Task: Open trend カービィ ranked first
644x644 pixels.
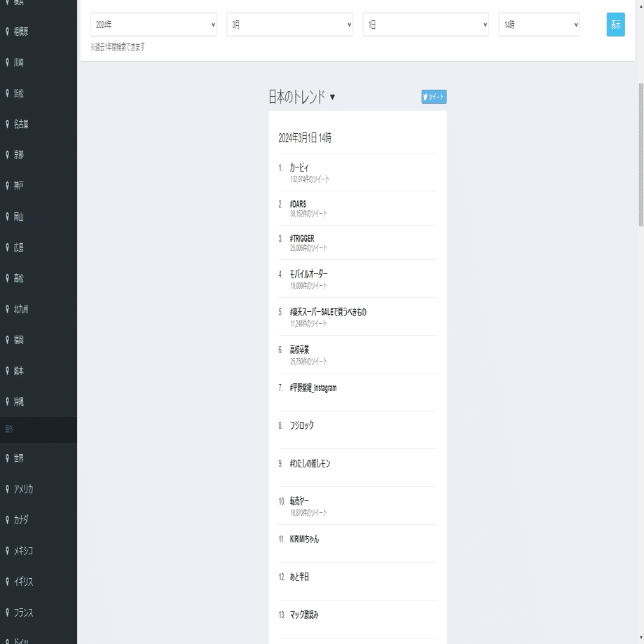Action: (299, 167)
